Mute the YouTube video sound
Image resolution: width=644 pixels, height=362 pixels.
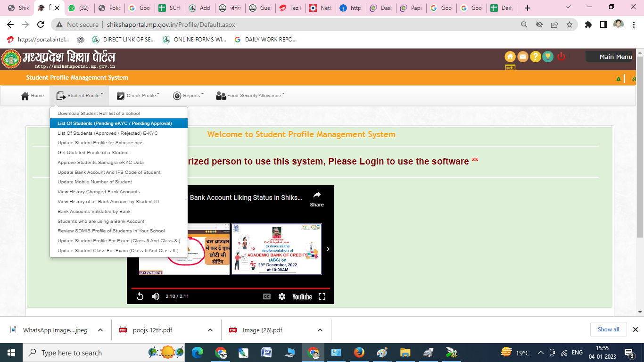156,296
